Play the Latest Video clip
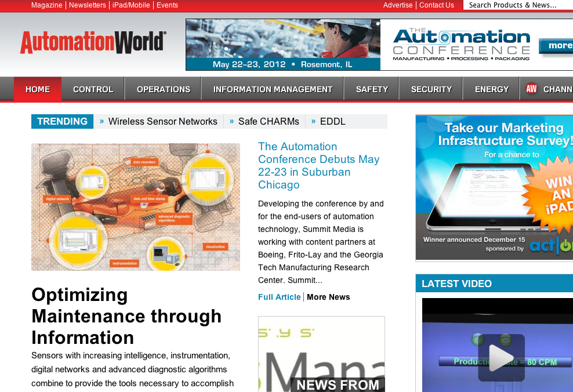The height and width of the screenshot is (392, 573). [x=501, y=358]
